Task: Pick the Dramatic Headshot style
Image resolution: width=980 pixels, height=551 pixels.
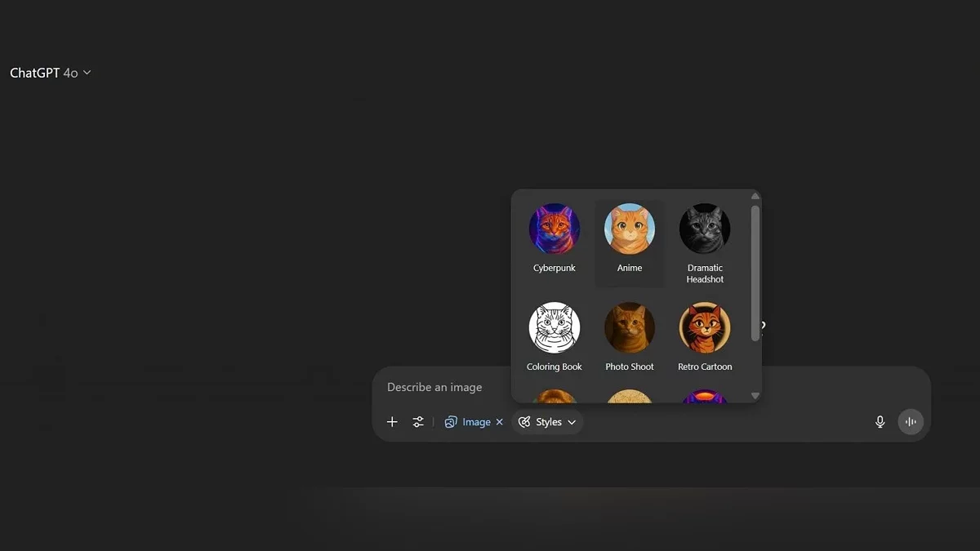Action: (x=705, y=229)
